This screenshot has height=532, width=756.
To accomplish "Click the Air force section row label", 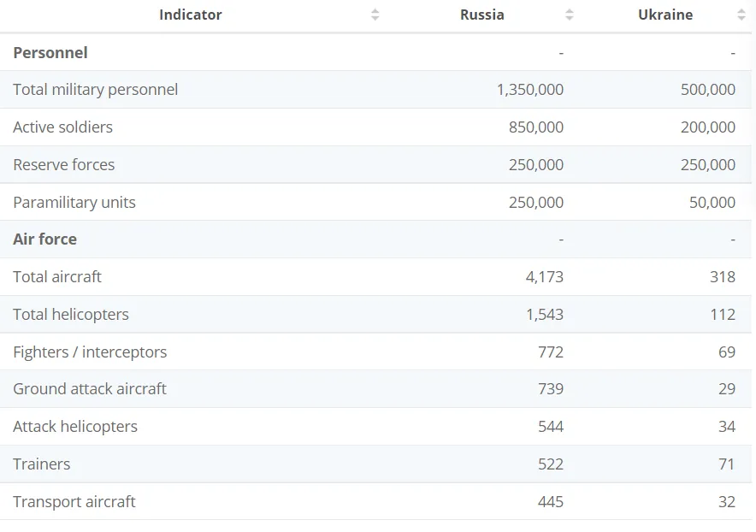I will point(44,239).
